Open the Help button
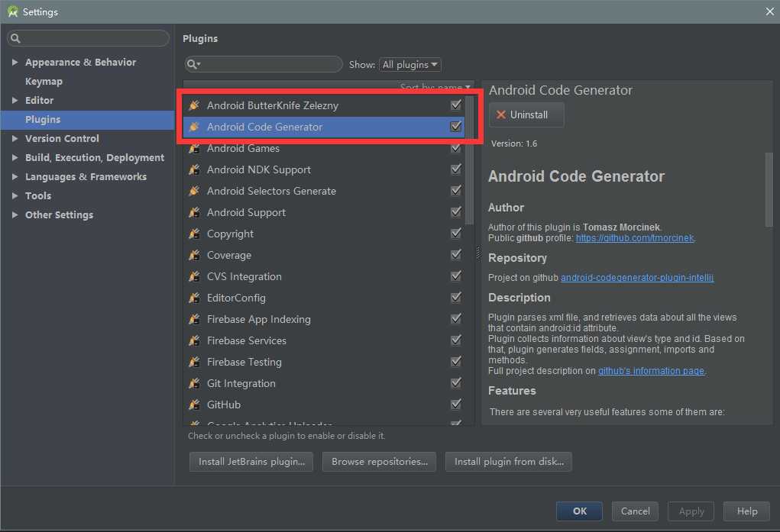780x532 pixels. coord(746,511)
